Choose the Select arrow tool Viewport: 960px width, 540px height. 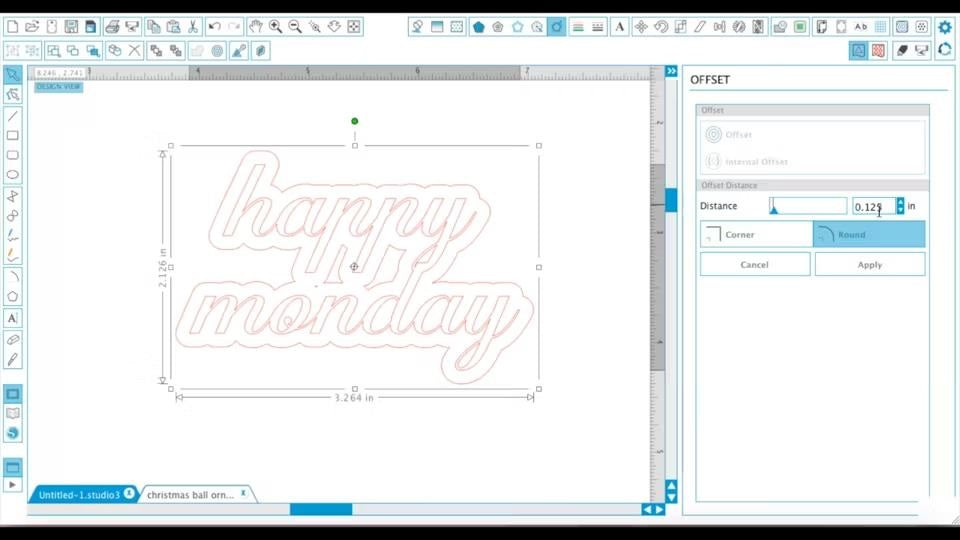coord(12,75)
